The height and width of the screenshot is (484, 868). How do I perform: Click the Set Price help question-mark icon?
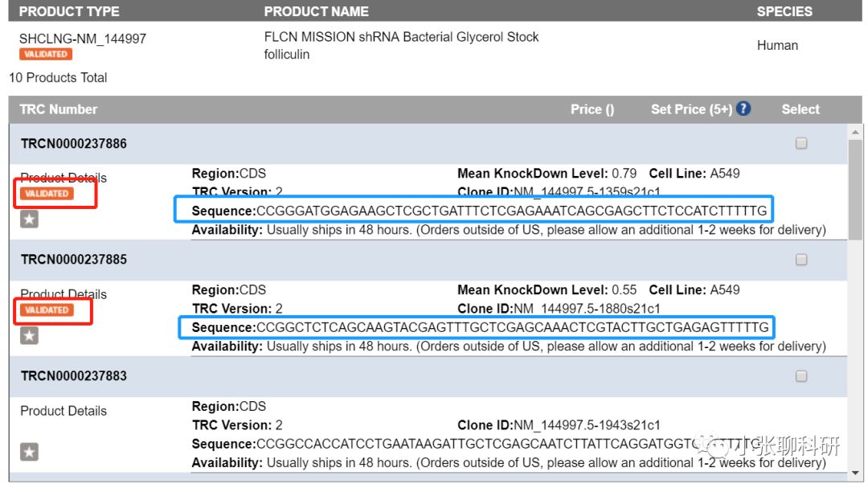743,109
